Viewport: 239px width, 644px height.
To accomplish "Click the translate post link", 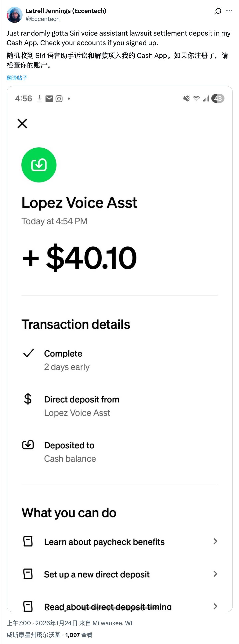I will tap(17, 78).
